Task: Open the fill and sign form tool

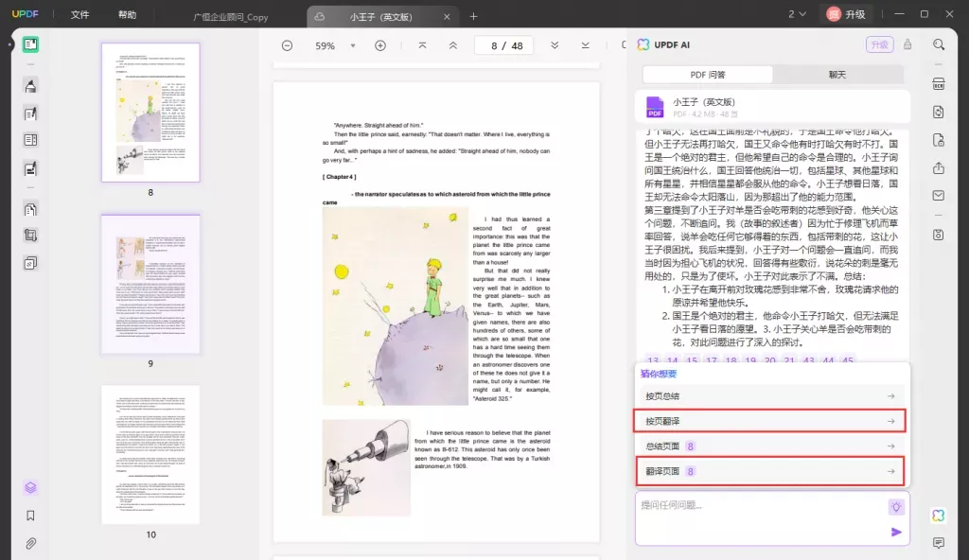Action: [x=30, y=168]
